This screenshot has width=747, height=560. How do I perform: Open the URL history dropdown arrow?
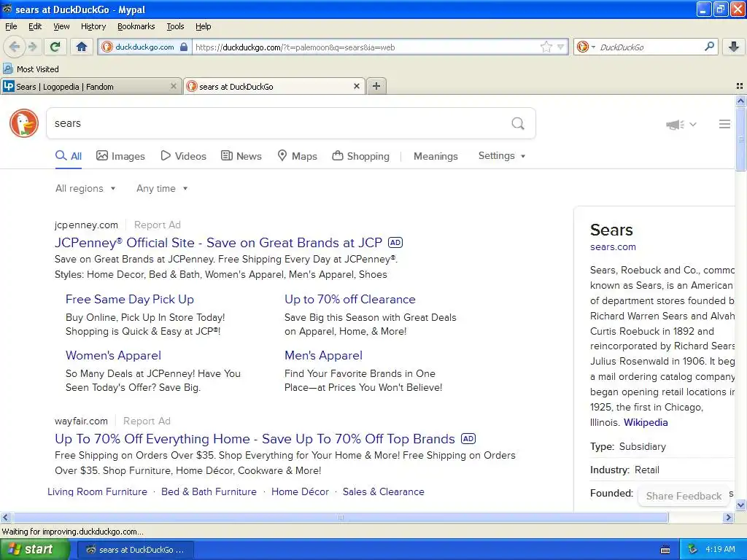(561, 47)
